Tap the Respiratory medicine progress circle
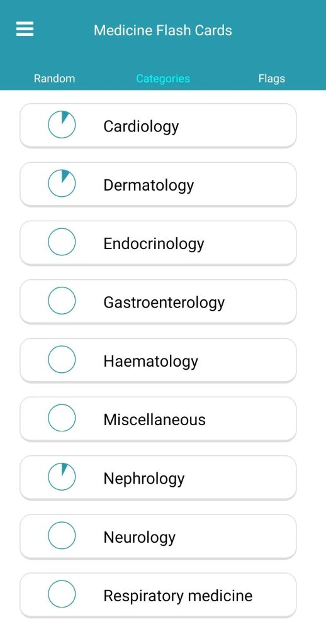The width and height of the screenshot is (326, 644). 62,594
